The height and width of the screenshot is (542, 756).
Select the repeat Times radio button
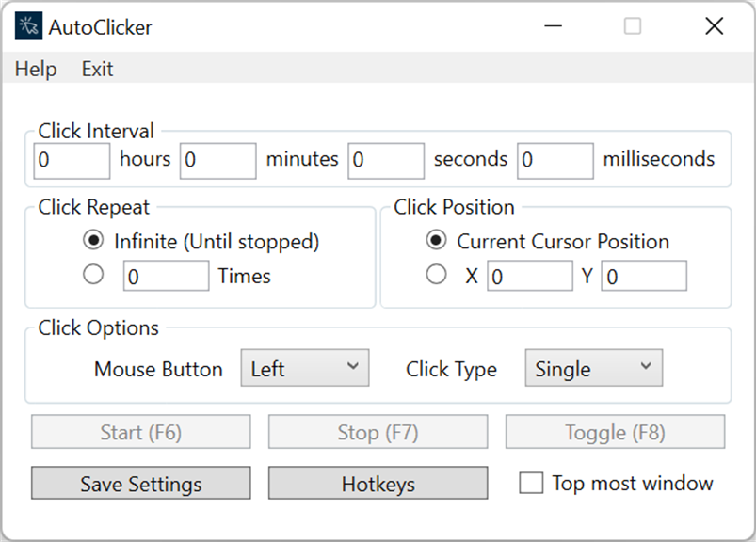click(93, 276)
